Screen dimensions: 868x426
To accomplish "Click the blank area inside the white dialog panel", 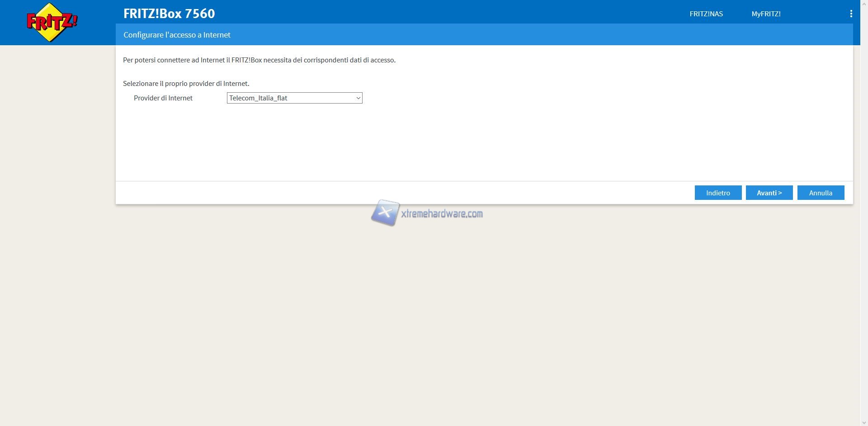I will 484,140.
